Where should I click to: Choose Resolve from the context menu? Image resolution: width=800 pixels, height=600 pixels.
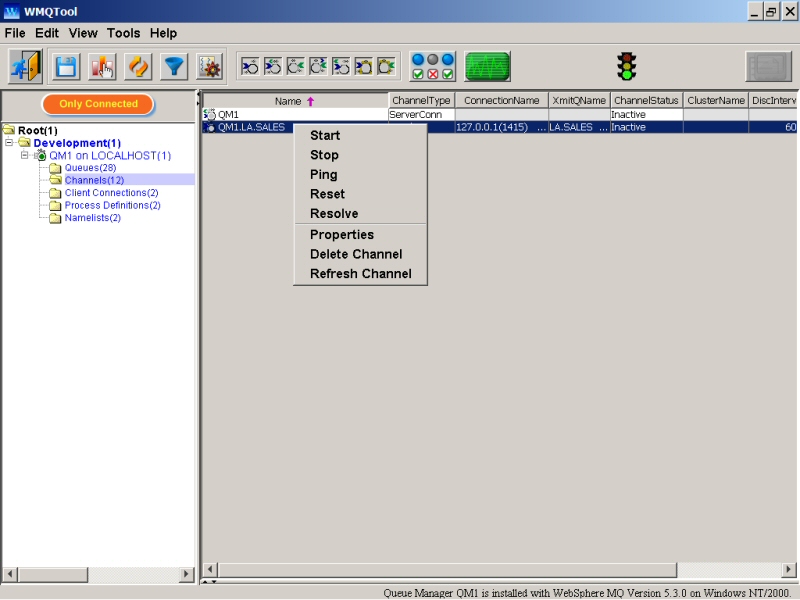coord(360,213)
